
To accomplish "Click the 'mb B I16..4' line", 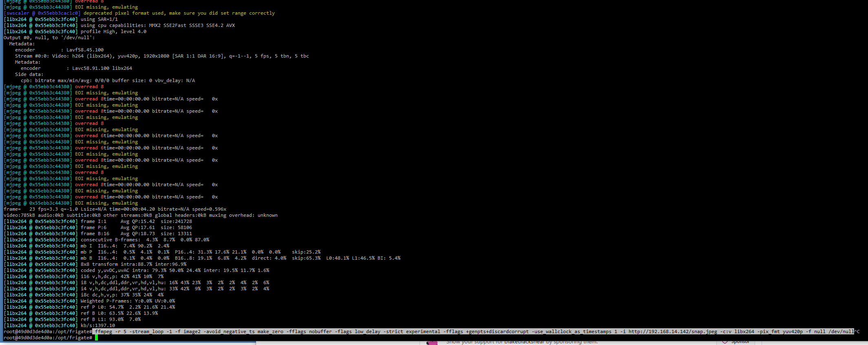I will click(202, 258).
